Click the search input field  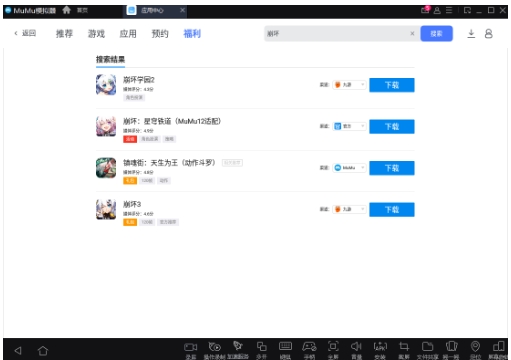pyautogui.click(x=337, y=34)
